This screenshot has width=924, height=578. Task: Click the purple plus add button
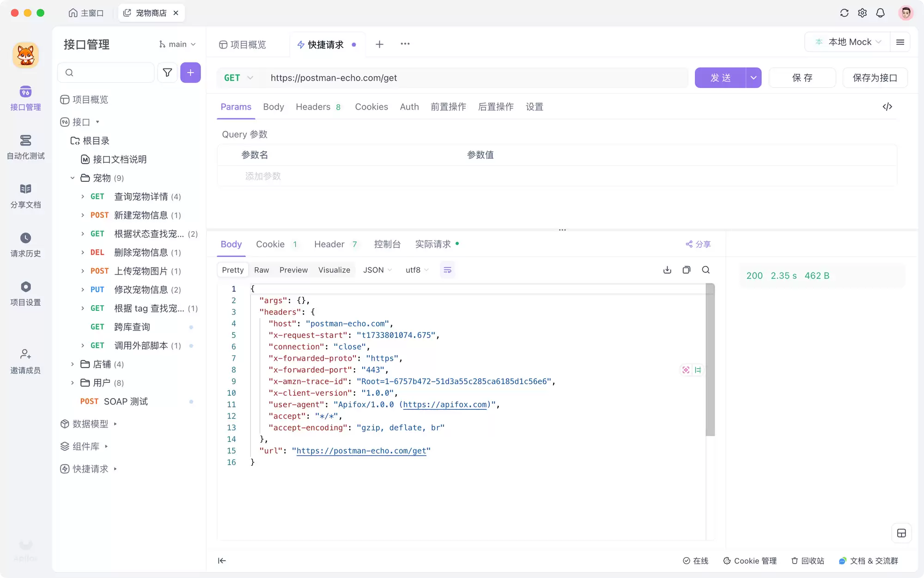[x=190, y=73]
